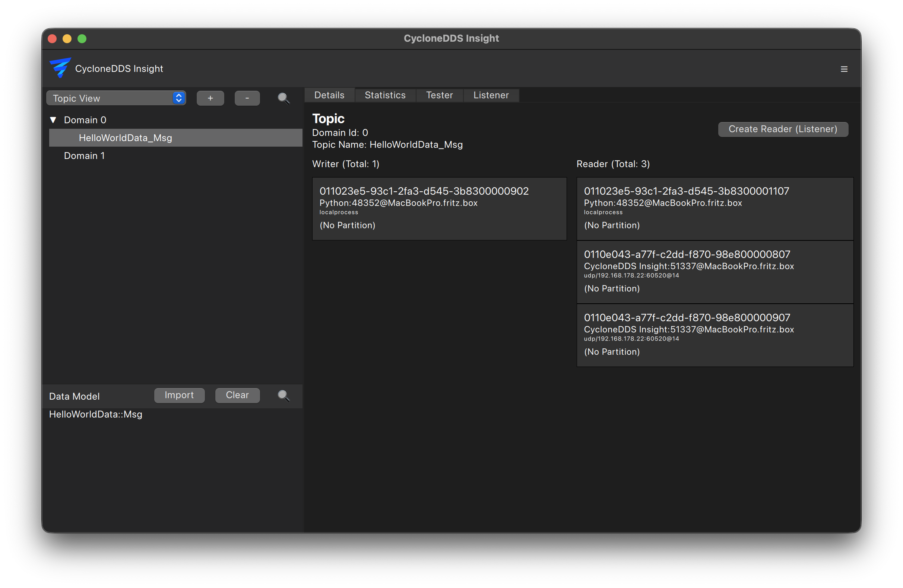Click the green fullscreen window button
903x588 pixels.
(82, 39)
